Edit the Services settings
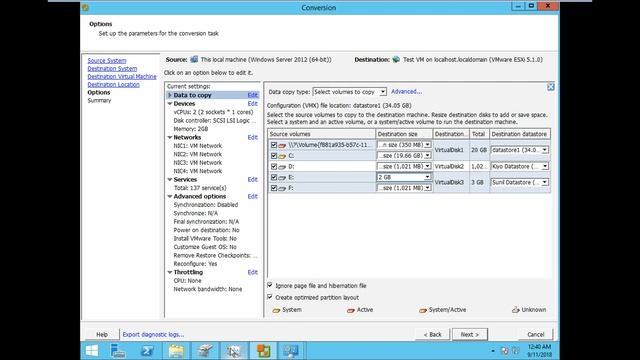This screenshot has width=640, height=360. 253,180
